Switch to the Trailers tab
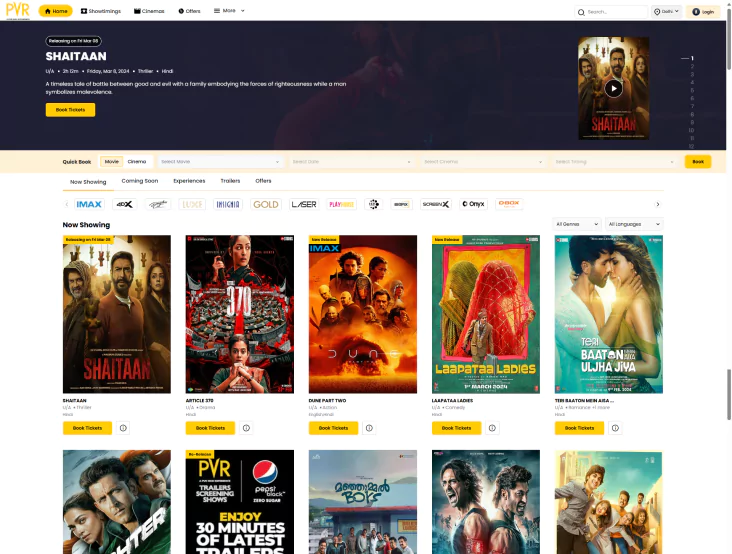The width and height of the screenshot is (732, 554). (x=230, y=181)
